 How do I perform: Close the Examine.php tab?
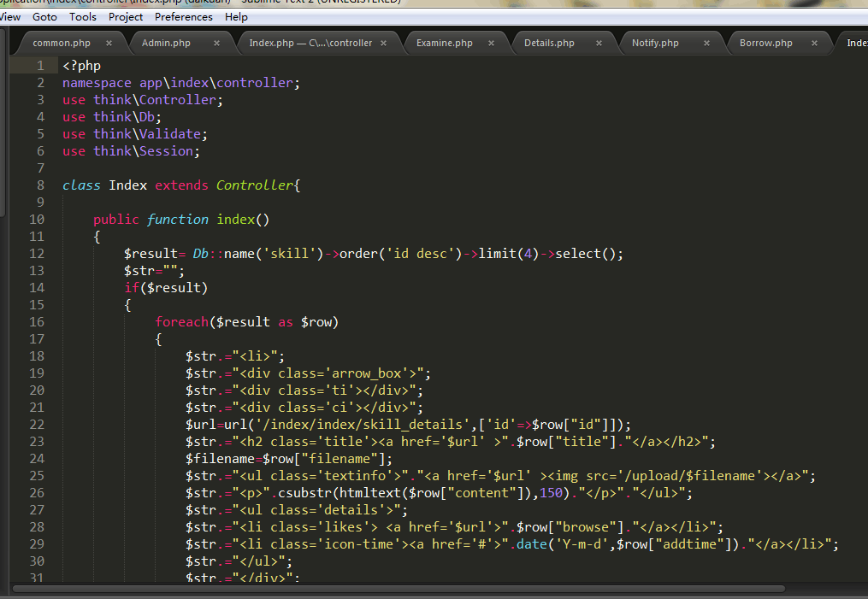pyautogui.click(x=493, y=43)
